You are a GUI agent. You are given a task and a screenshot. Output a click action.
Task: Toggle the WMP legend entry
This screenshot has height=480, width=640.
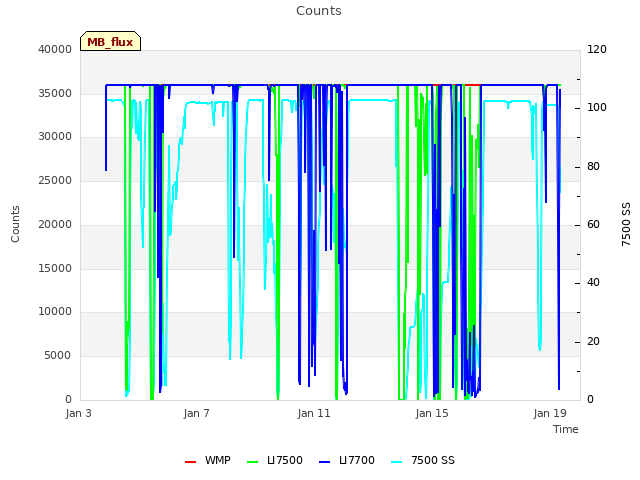click(207, 460)
